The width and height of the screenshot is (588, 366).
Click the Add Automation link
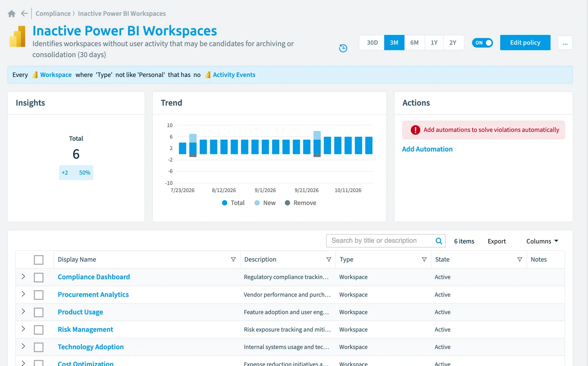coord(427,149)
